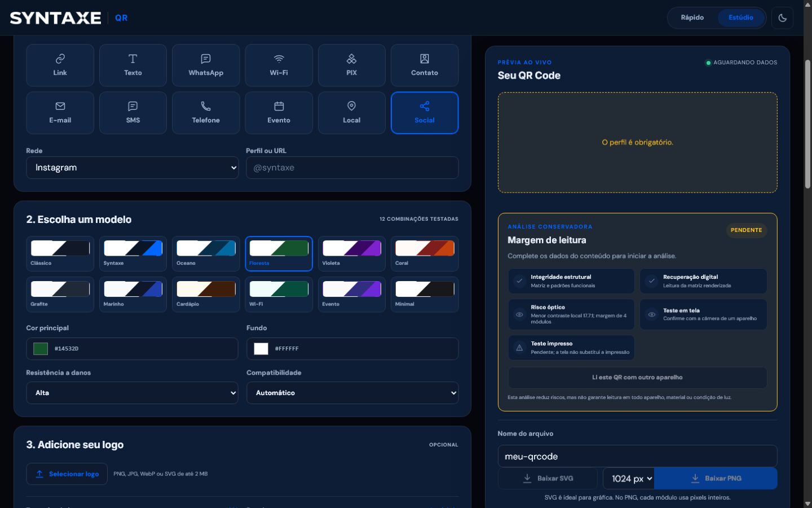
Task: Select the Contato content type icon
Action: point(425,59)
